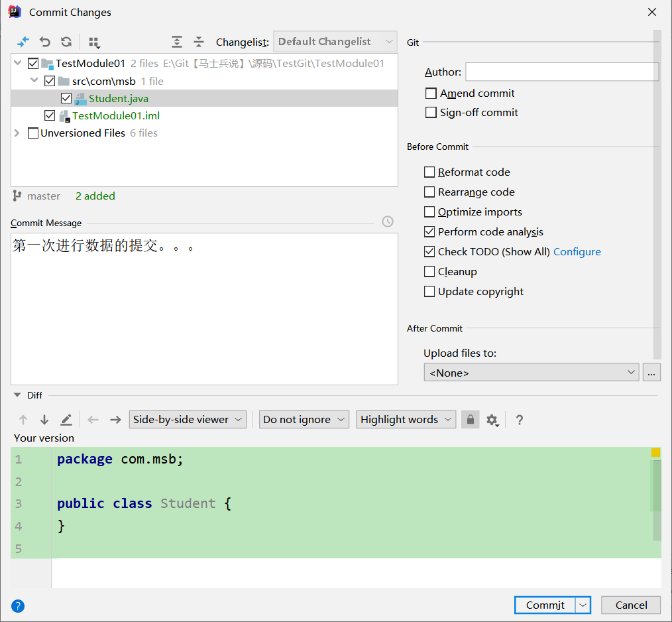Click the diff help question mark
This screenshot has height=622, width=672.
519,420
